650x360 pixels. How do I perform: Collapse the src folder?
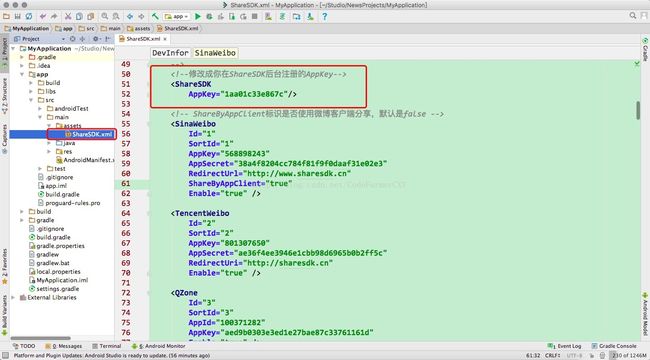[x=31, y=100]
